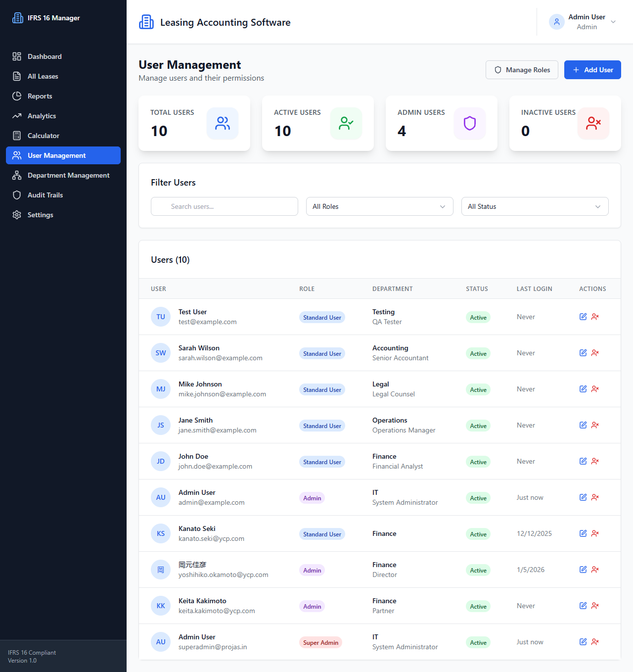The image size is (633, 672).
Task: Deactivate Jane Smith using the red icon
Action: [x=595, y=425]
